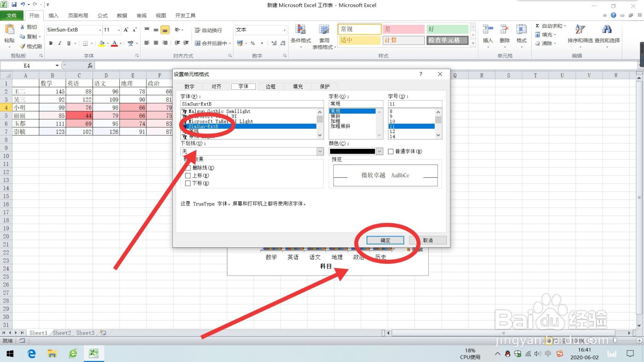Open the 颜色 font color dropdown in dialog
Image resolution: width=644 pixels, height=362 pixels.
point(380,151)
